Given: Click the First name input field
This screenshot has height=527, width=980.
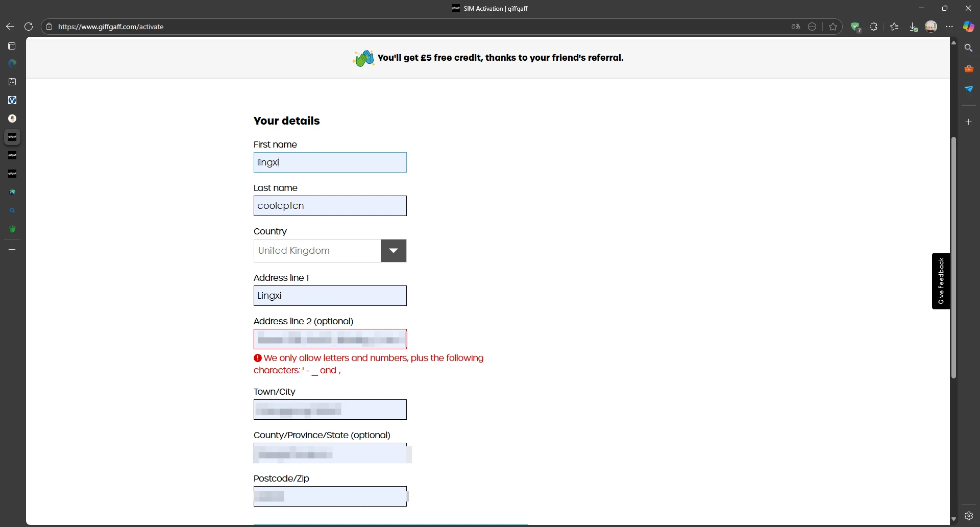Looking at the screenshot, I should click(330, 162).
